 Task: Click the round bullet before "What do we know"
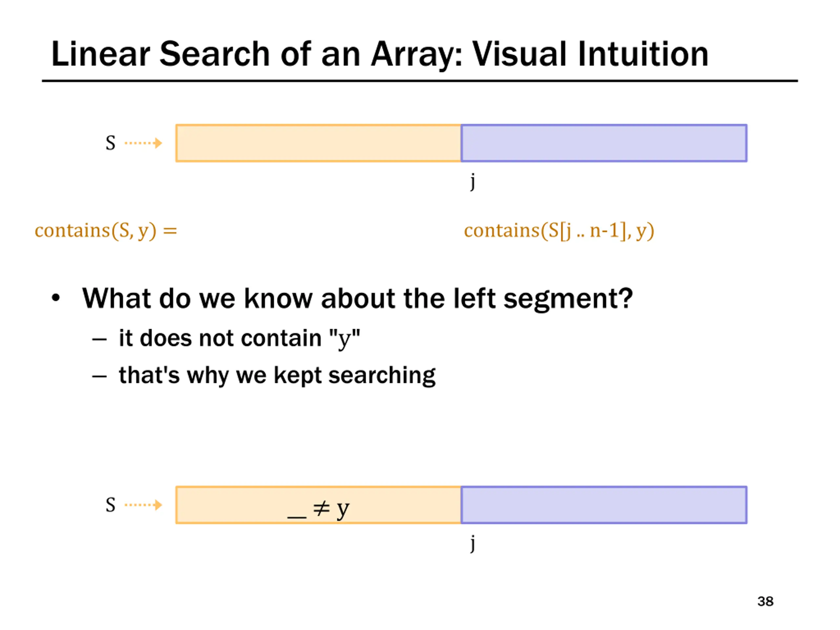pos(56,298)
